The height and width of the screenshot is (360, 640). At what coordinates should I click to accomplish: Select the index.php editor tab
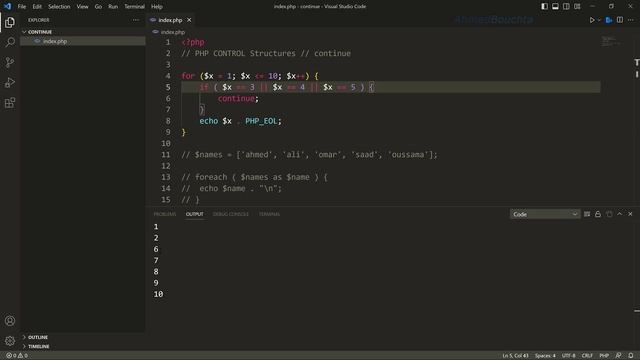(170, 20)
